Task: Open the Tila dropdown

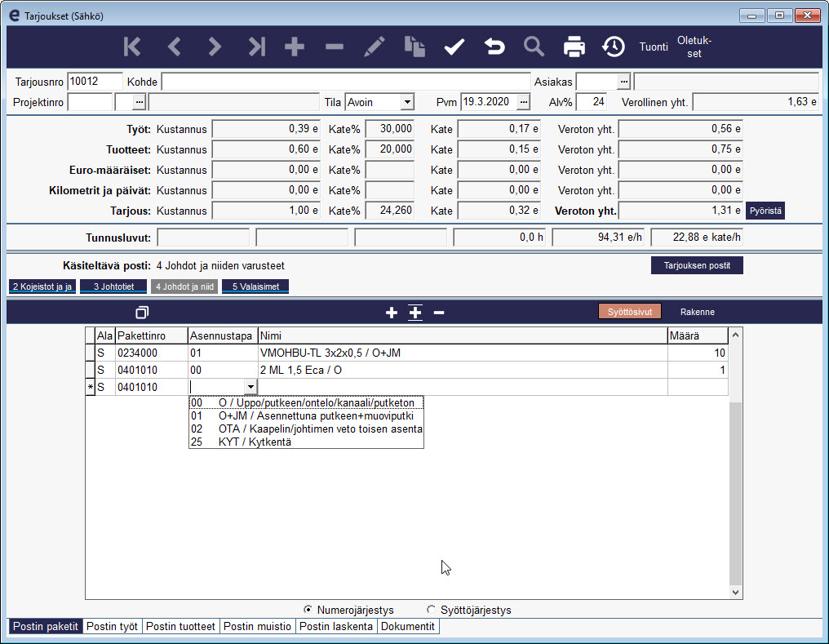Action: click(406, 102)
